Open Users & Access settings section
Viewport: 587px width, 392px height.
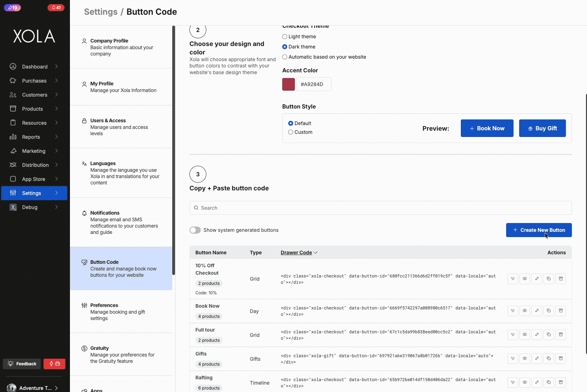tap(108, 120)
